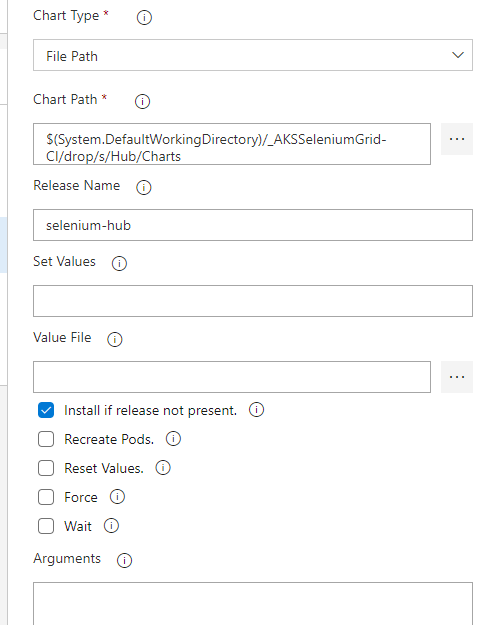Viewport: 493px width, 625px height.
Task: Tick the Reset Values checkbox
Action: pos(46,468)
